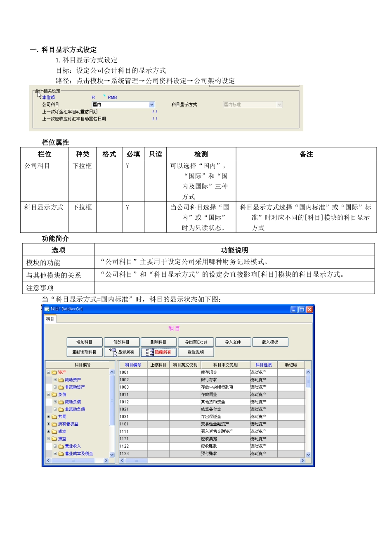Screen dimensions: 392x555
Task: Click the 载入模板 button
Action: tap(270, 342)
